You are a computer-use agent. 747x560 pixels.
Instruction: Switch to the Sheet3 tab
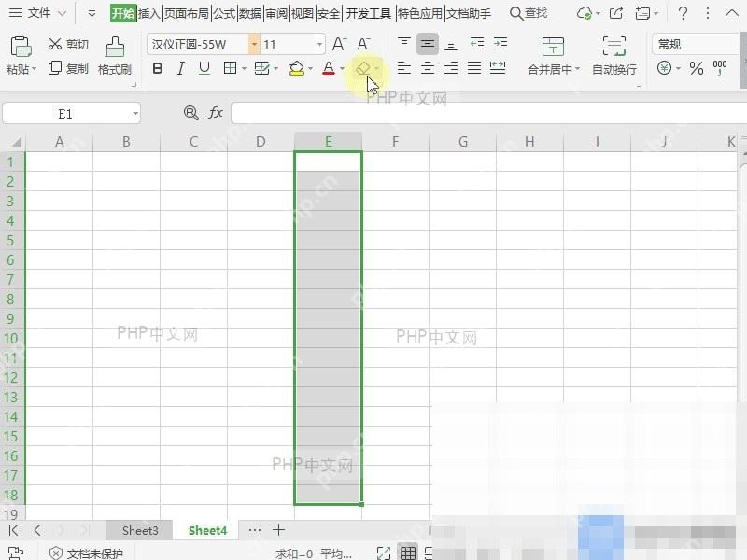(x=140, y=530)
